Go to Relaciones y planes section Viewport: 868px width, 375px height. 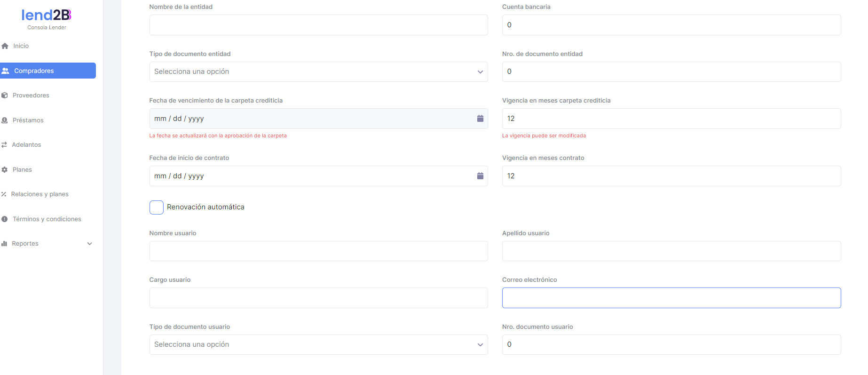point(39,194)
